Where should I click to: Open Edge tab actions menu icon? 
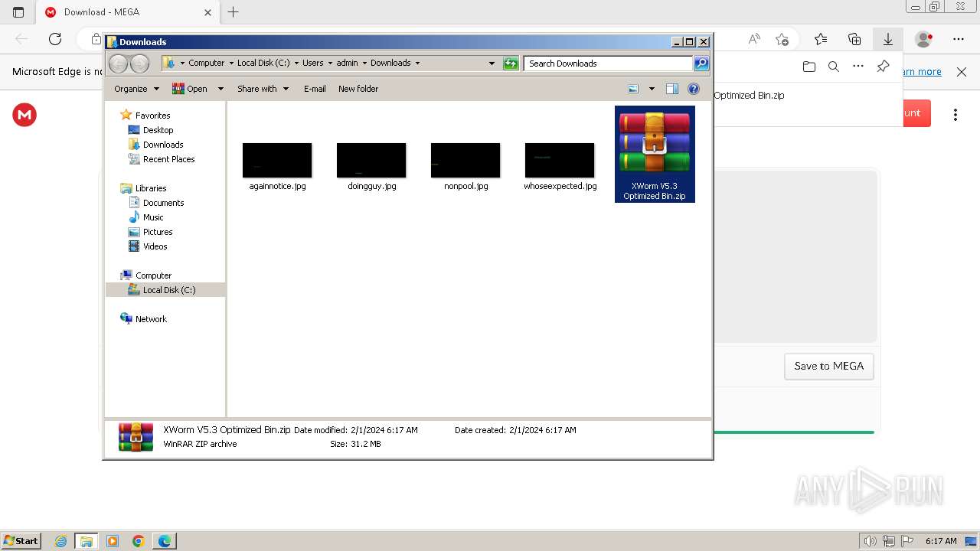pos(18,12)
